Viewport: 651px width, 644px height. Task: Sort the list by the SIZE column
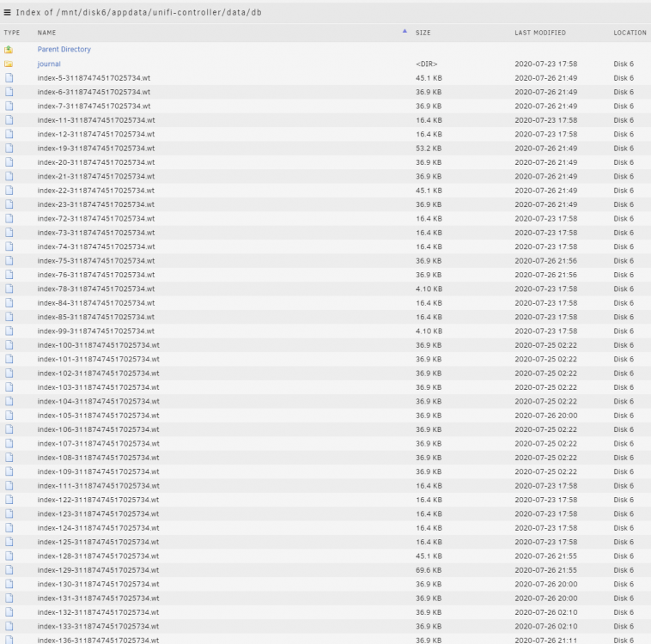(423, 33)
